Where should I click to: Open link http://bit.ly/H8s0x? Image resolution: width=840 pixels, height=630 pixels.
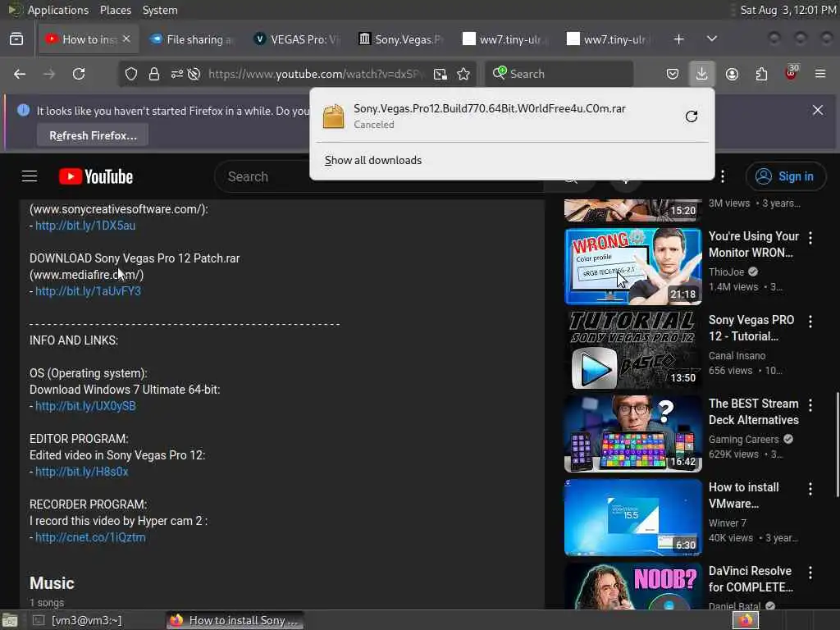tap(81, 472)
